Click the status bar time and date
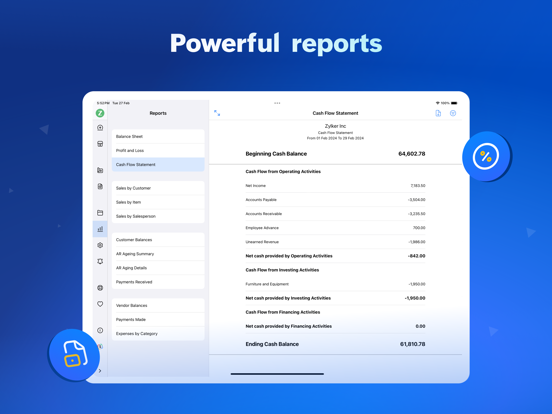The image size is (552, 414). click(x=113, y=103)
